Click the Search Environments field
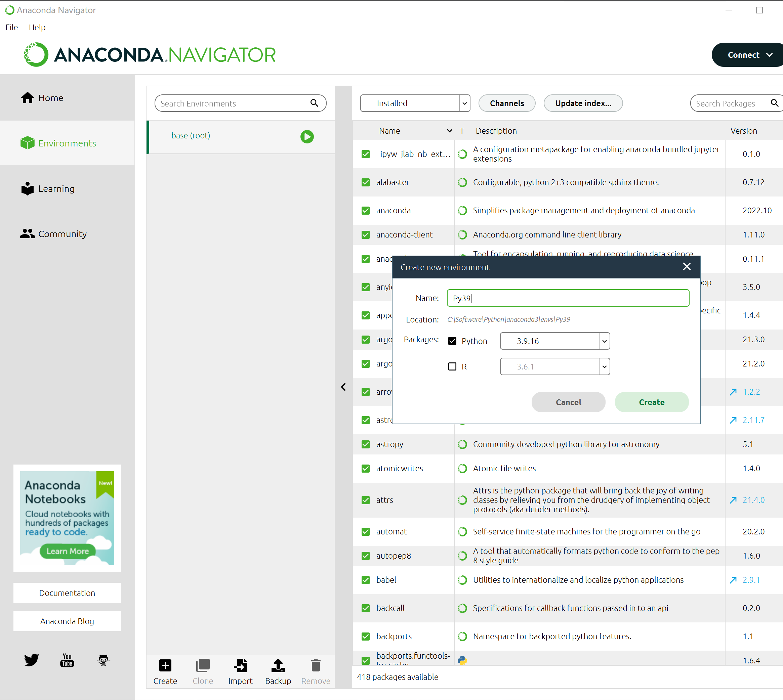Screen dimensions: 783x700 click(241, 103)
